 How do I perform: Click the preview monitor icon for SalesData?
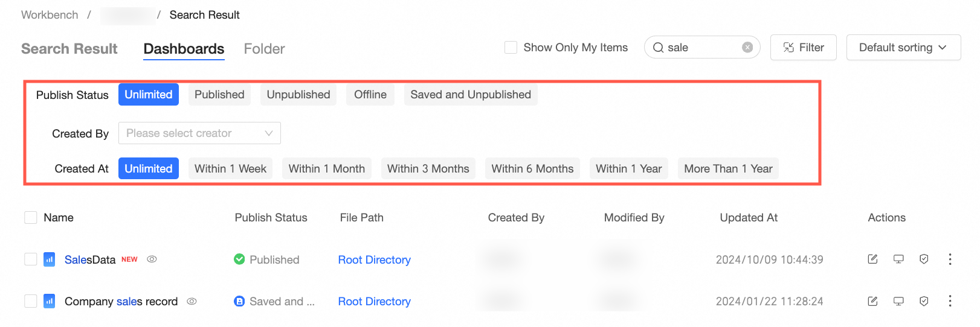(x=898, y=259)
